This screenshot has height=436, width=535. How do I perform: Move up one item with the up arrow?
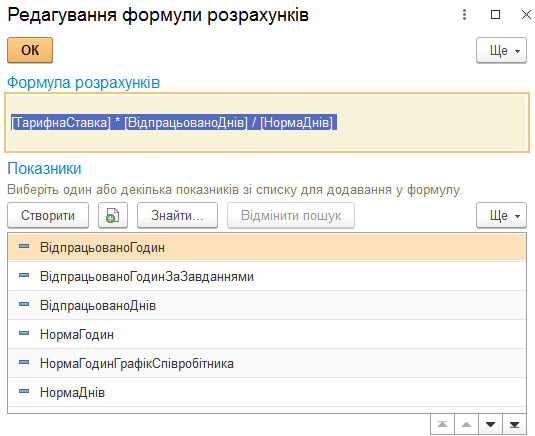point(466,424)
